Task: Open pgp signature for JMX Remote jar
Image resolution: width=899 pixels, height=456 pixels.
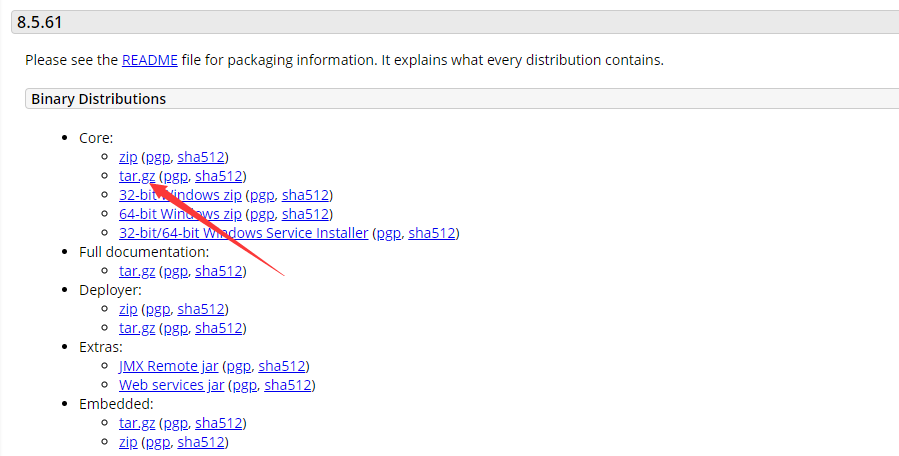Action: (x=238, y=366)
